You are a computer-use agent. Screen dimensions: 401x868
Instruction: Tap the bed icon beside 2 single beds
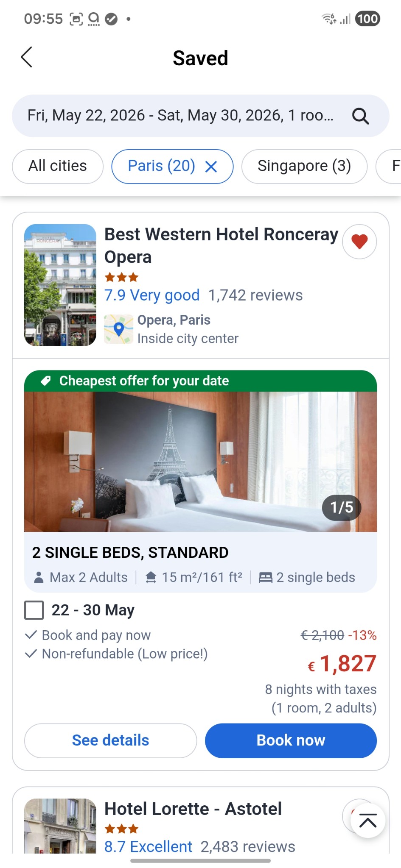(266, 577)
